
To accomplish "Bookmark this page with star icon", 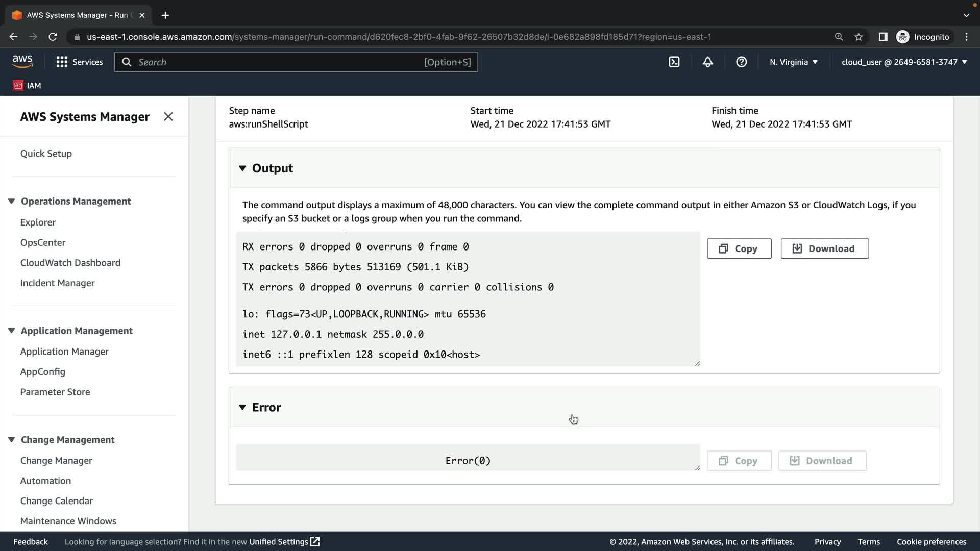I will click(x=859, y=37).
